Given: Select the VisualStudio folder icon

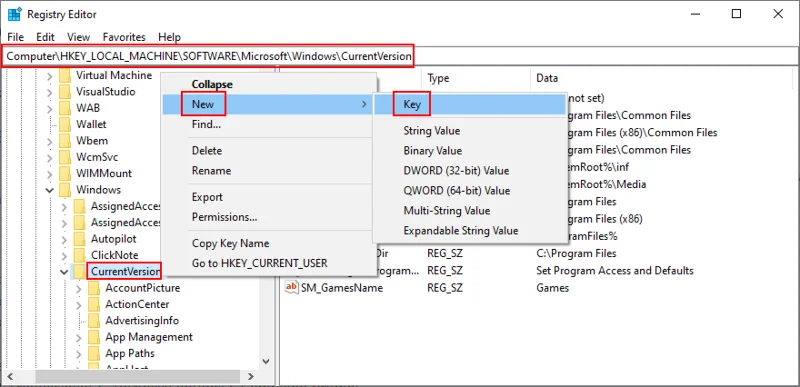Looking at the screenshot, I should [64, 92].
